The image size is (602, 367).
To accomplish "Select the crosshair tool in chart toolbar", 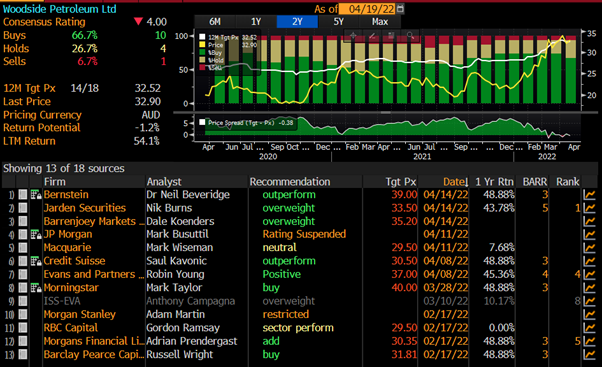I will (x=353, y=36).
